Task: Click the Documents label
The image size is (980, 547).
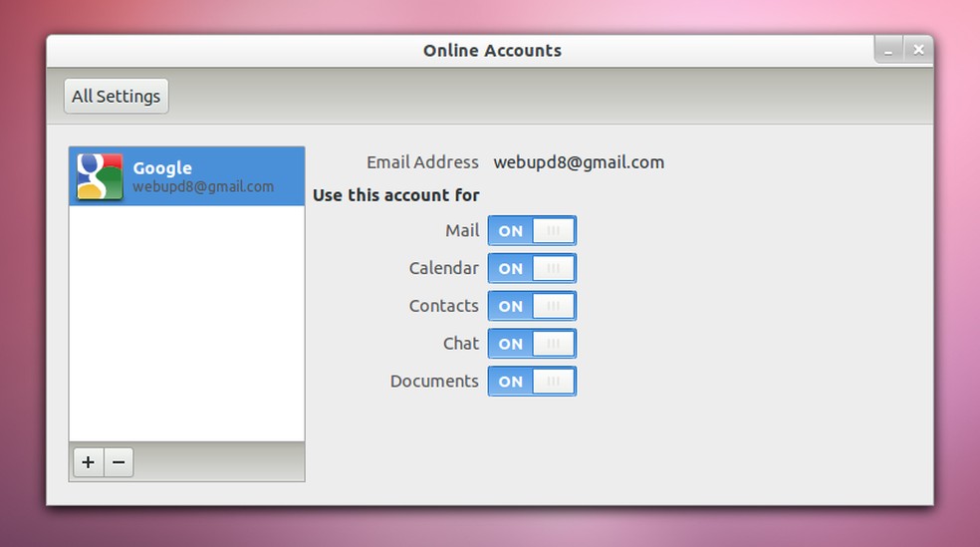Action: tap(434, 381)
